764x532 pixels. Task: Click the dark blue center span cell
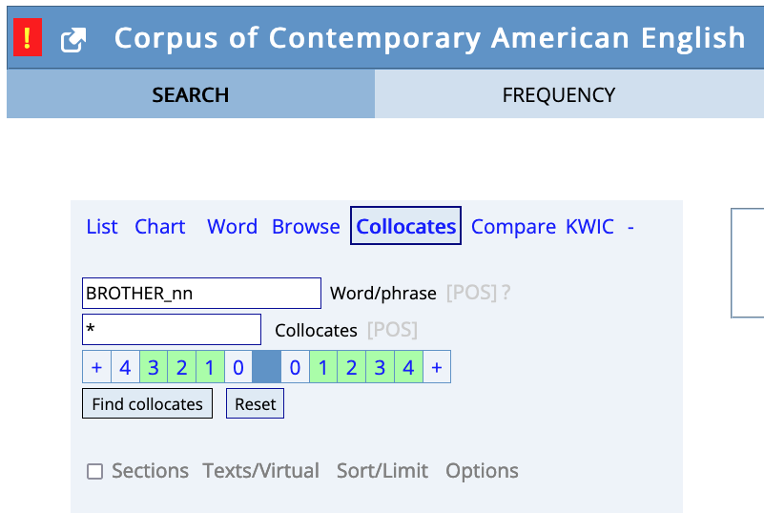click(x=267, y=367)
